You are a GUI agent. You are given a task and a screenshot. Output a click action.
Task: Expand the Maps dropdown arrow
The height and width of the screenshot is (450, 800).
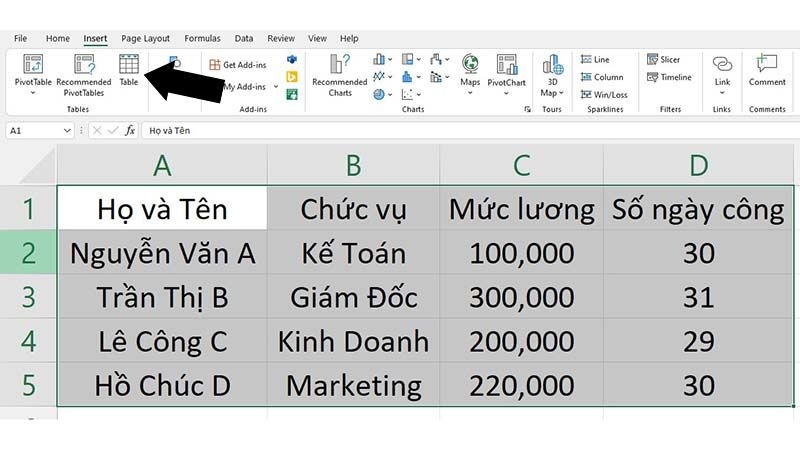point(470,93)
